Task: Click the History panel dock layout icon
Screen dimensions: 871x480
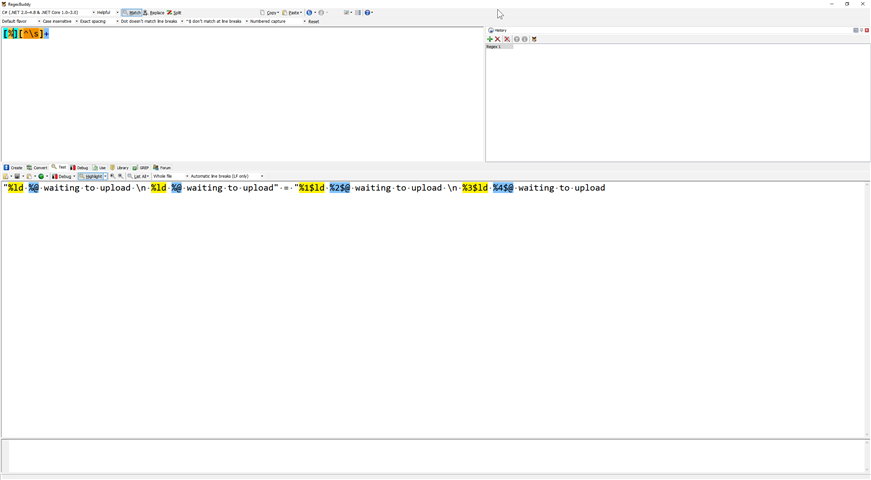Action: pyautogui.click(x=855, y=30)
